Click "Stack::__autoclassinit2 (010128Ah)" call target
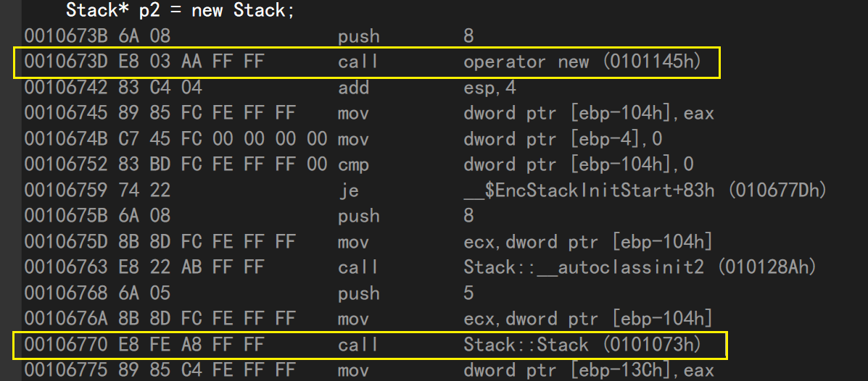Viewport: 868px width, 381px height. tap(640, 268)
